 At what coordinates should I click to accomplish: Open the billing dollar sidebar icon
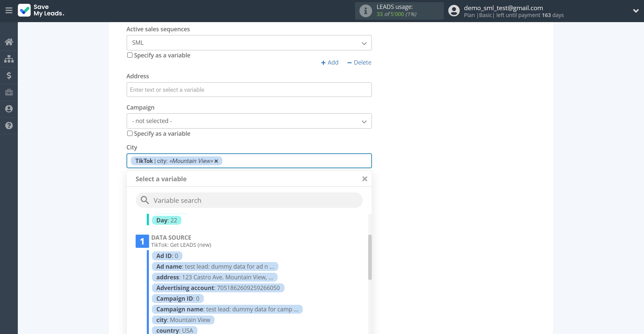click(9, 75)
